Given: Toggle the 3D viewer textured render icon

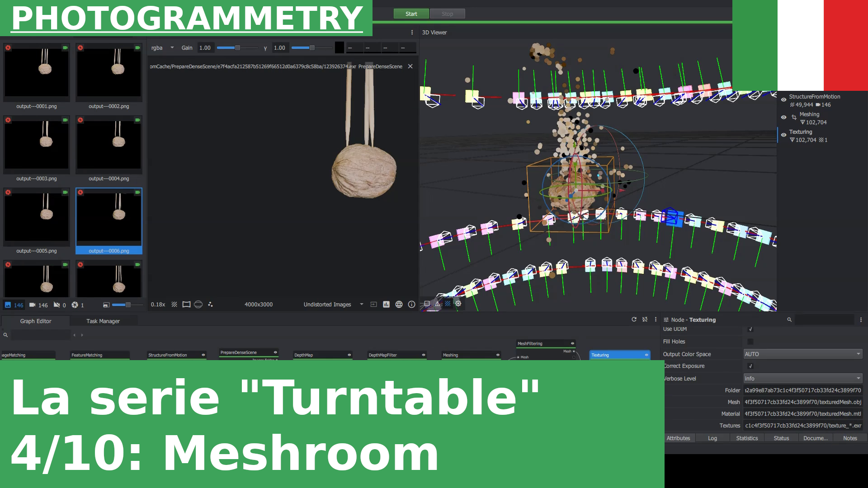Looking at the screenshot, I should click(x=448, y=304).
